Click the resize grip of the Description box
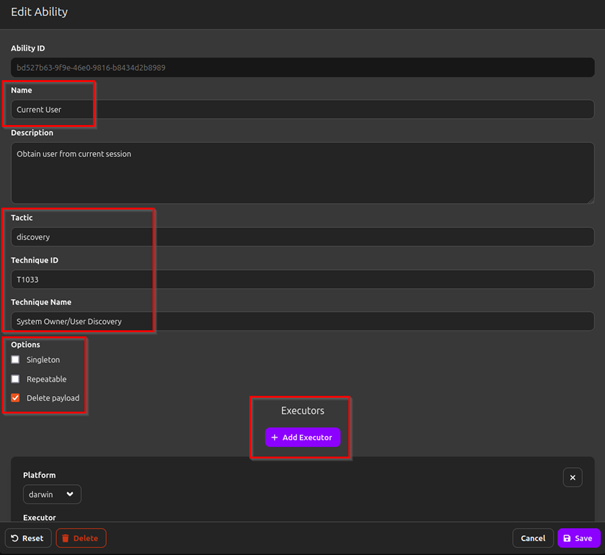Viewport: 605px width, 555px height. point(591,200)
